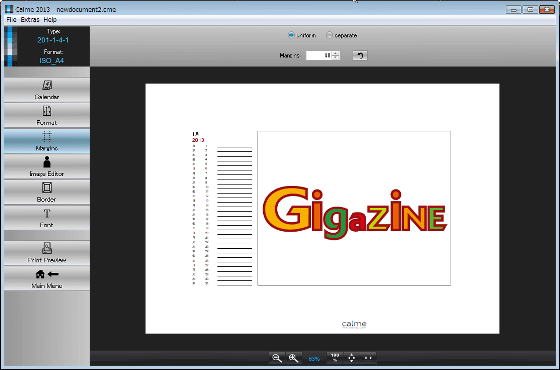Click the Gigazine logo image in preview
The width and height of the screenshot is (560, 370).
pos(354,212)
